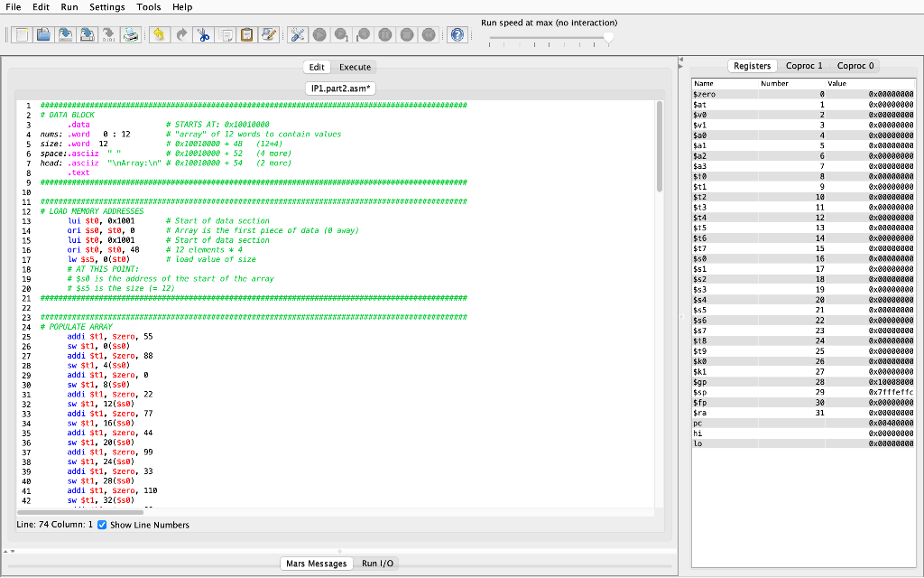Undo the last edit with the undo arrow
This screenshot has height=578, width=924.
(160, 34)
